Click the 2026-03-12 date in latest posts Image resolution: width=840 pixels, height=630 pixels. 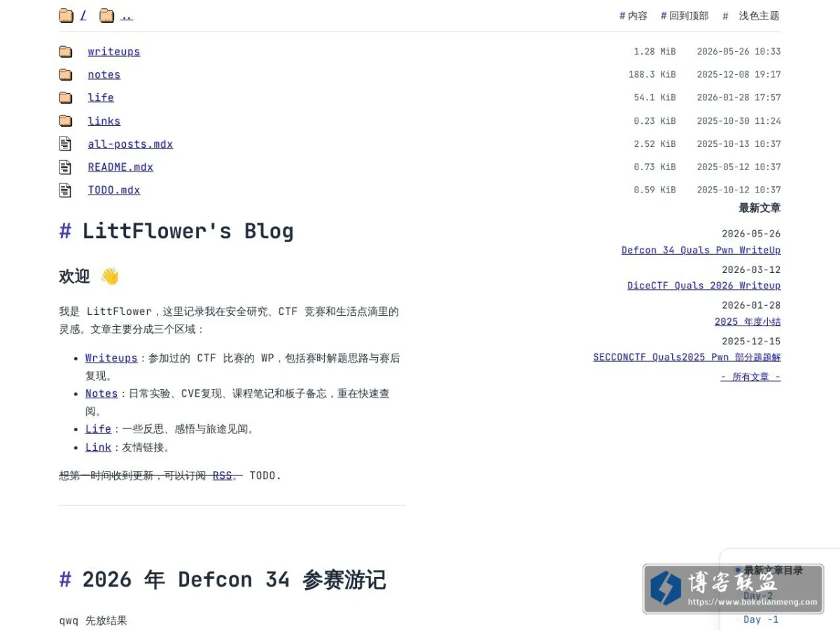tap(751, 269)
